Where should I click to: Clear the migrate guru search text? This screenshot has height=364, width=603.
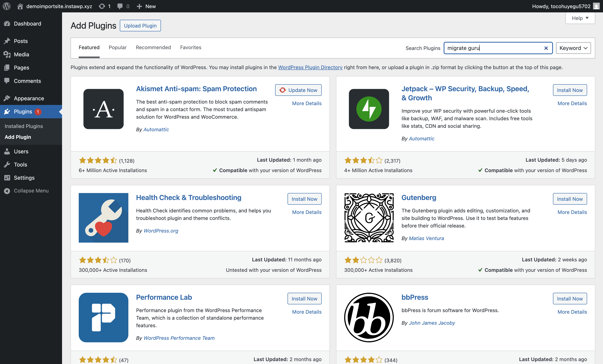point(546,48)
